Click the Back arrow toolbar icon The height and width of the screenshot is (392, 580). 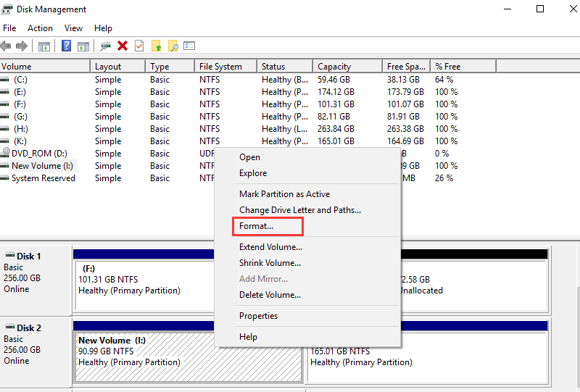(6, 46)
